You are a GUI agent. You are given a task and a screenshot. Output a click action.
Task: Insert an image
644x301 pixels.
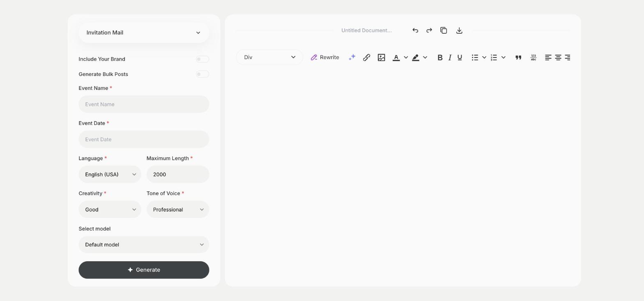click(382, 57)
